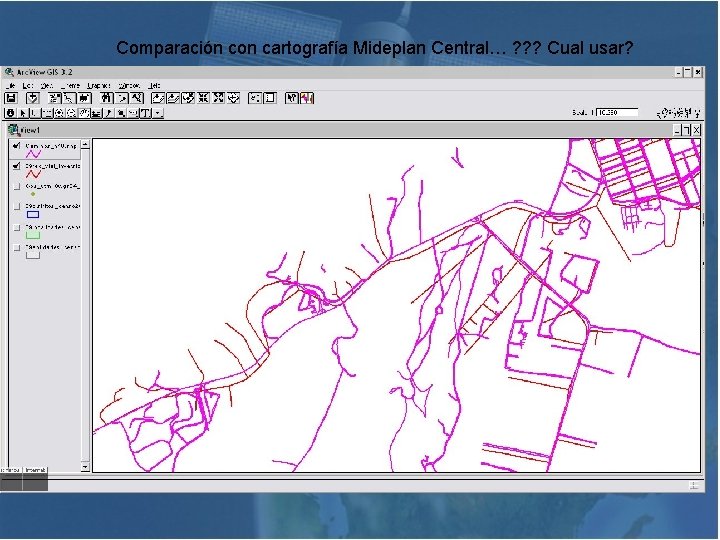Select the Zoom Out magnifier tool
Screen dimensions: 720x540
tap(71, 113)
